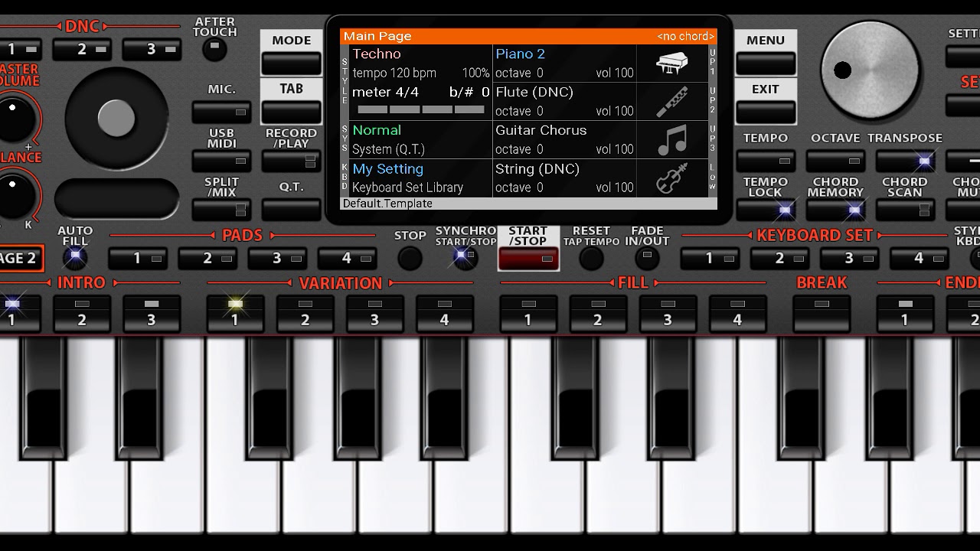Select Ending 1
The width and height of the screenshot is (980, 551).
(905, 313)
